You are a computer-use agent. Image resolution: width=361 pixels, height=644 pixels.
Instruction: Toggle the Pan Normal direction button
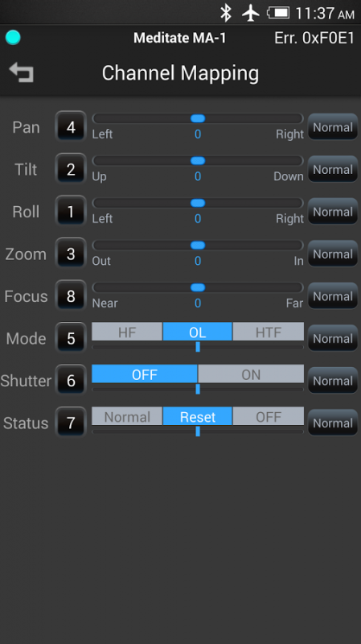pyautogui.click(x=333, y=127)
